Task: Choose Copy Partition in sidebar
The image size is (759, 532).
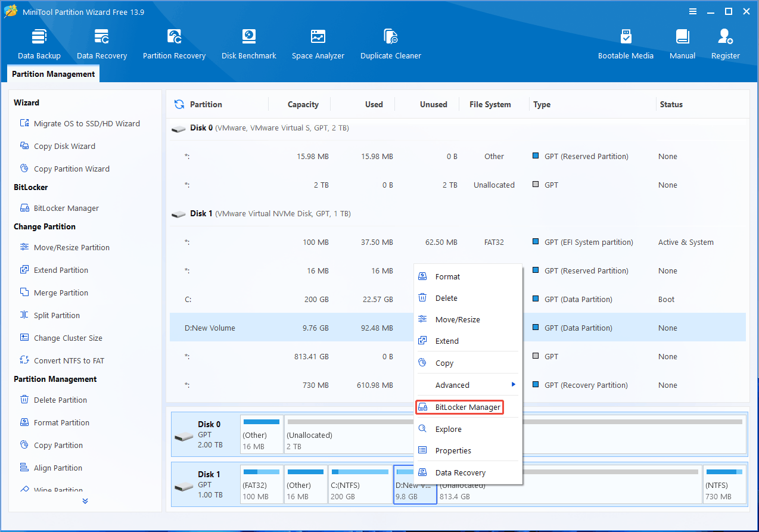Action: 51,445
